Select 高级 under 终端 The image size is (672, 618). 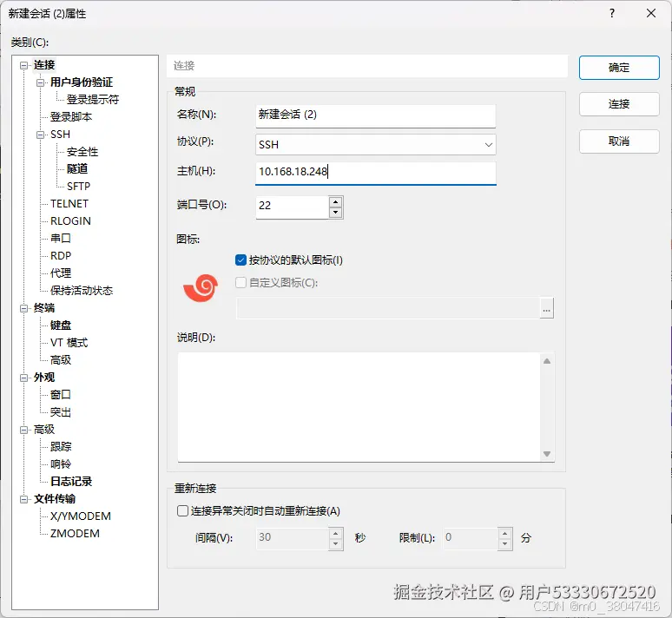[61, 360]
